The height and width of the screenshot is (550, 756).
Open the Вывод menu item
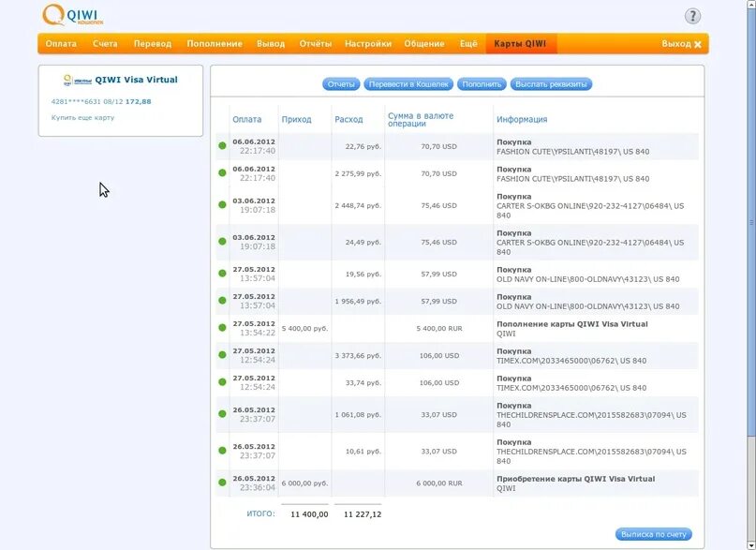[x=271, y=44]
